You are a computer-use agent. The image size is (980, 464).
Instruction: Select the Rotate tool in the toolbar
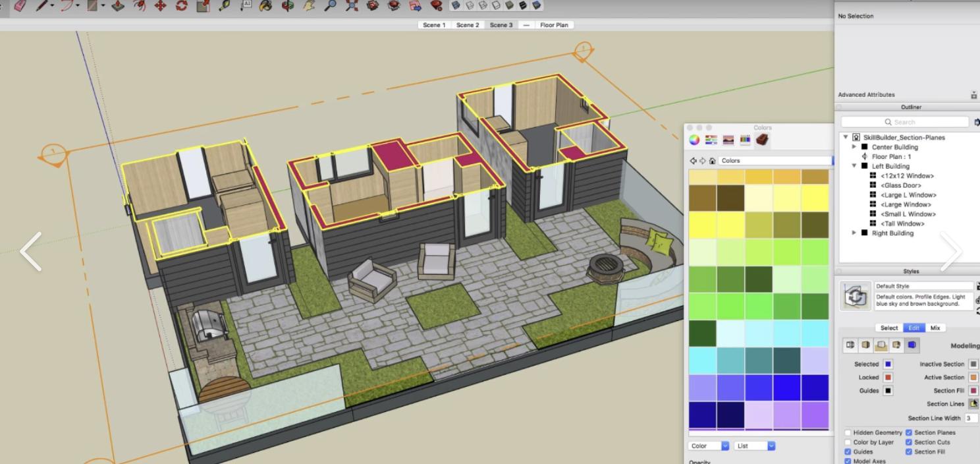pyautogui.click(x=181, y=6)
